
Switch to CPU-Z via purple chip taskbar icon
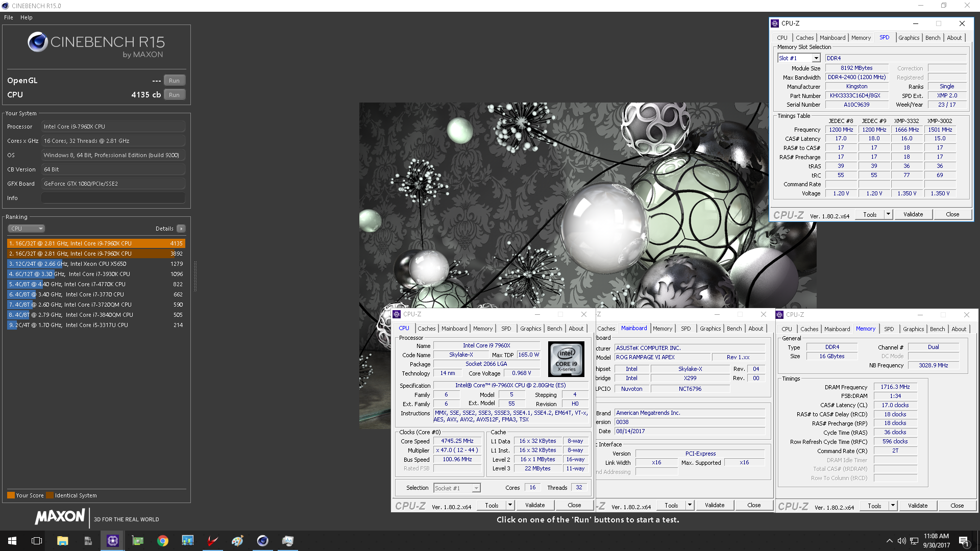[112, 541]
